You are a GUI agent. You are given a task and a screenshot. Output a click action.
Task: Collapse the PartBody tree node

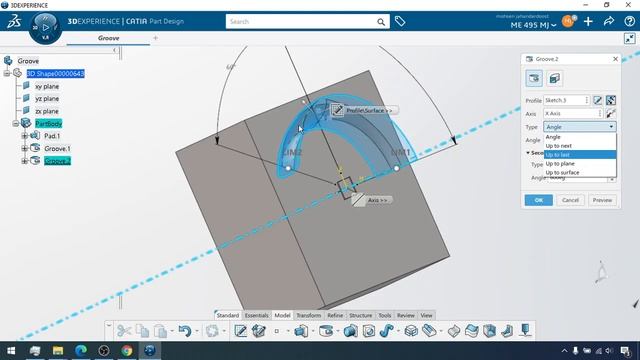pyautogui.click(x=16, y=123)
